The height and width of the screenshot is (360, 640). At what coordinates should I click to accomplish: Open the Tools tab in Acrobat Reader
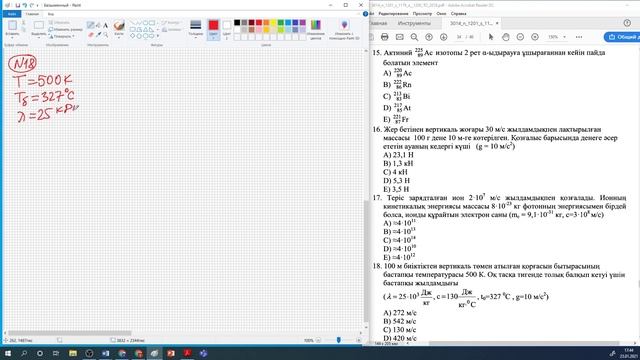pyautogui.click(x=414, y=23)
